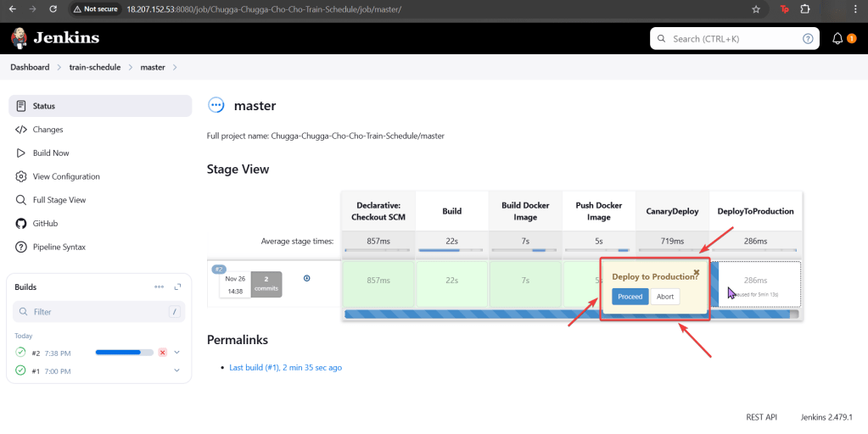Click the expand icon in Builds panel
This screenshot has height=434, width=868.
177,287
